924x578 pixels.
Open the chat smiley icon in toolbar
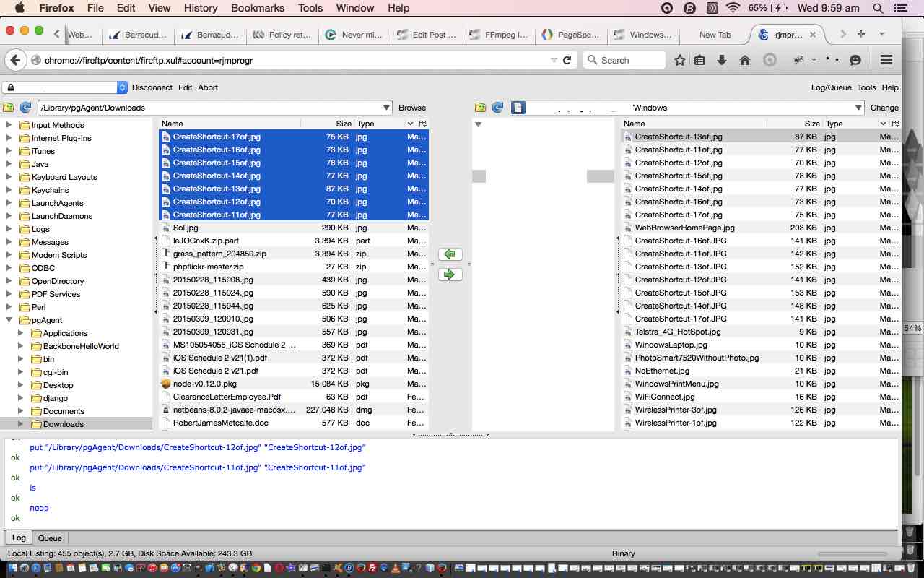(855, 60)
